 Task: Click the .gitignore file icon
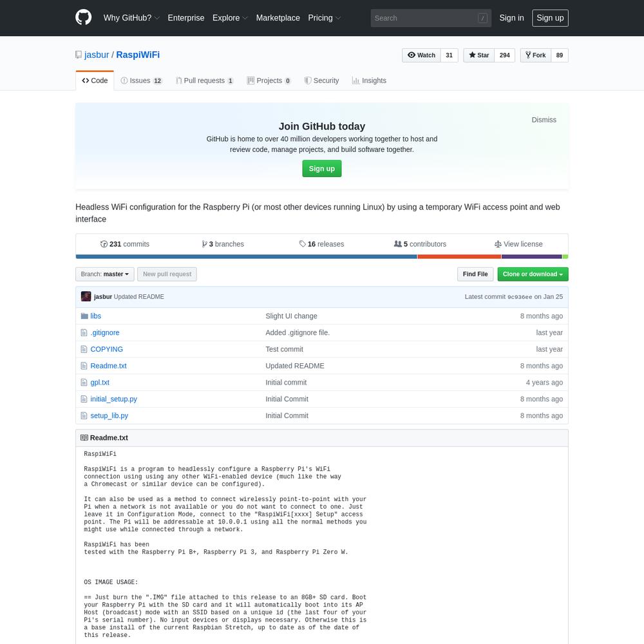84,332
